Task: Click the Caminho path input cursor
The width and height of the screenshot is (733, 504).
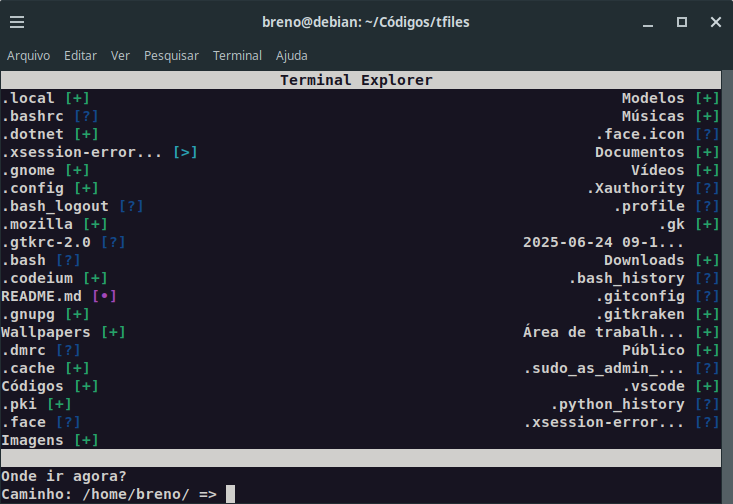Action: (230, 494)
